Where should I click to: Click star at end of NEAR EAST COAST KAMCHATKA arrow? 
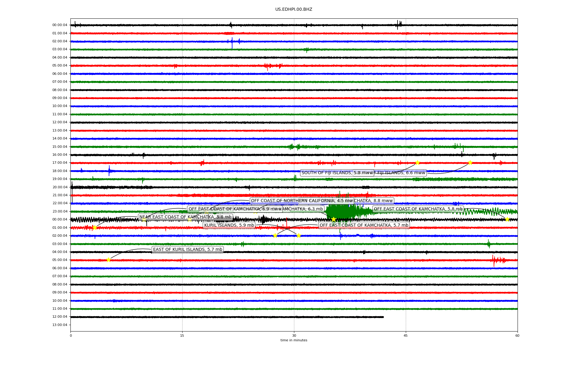coord(95,228)
